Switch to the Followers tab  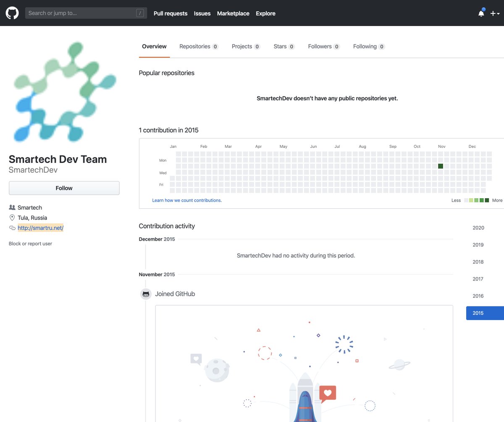tap(324, 47)
